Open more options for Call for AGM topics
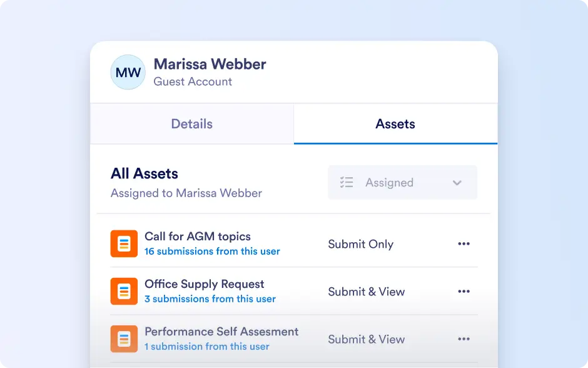Image resolution: width=588 pixels, height=368 pixels. [464, 244]
